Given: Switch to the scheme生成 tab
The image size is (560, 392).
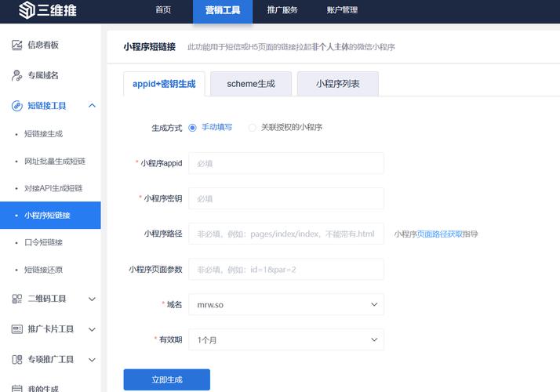Looking at the screenshot, I should (251, 84).
